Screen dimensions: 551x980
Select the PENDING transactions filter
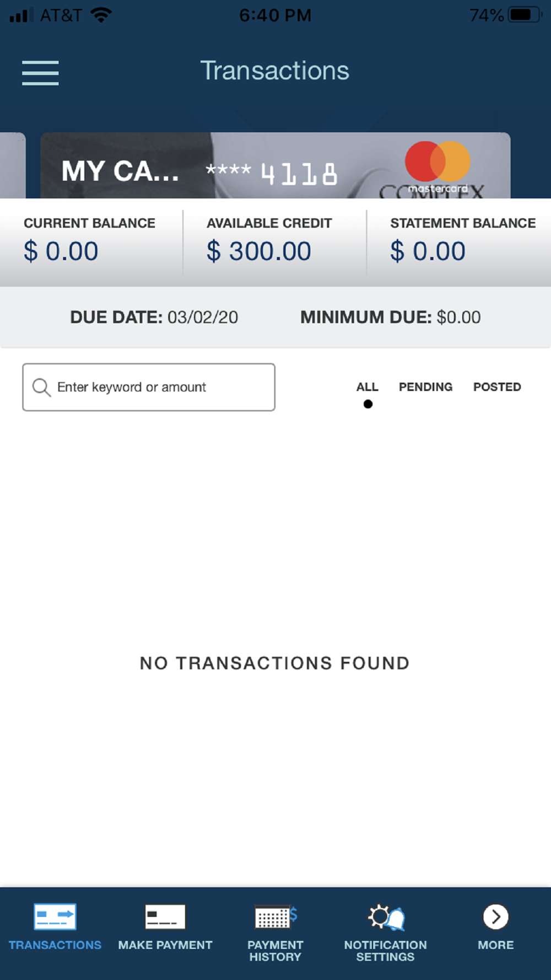click(425, 387)
